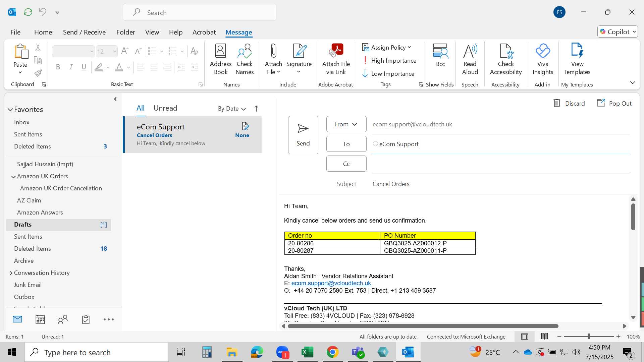Click Check Names icon
The width and height of the screenshot is (644, 362).
(x=245, y=59)
